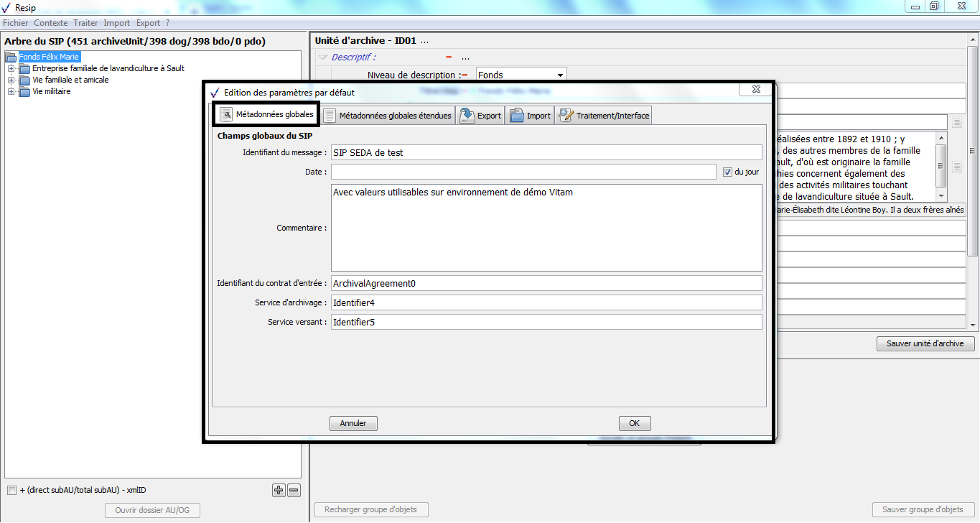Click the minus icon below SIP tree

click(294, 490)
